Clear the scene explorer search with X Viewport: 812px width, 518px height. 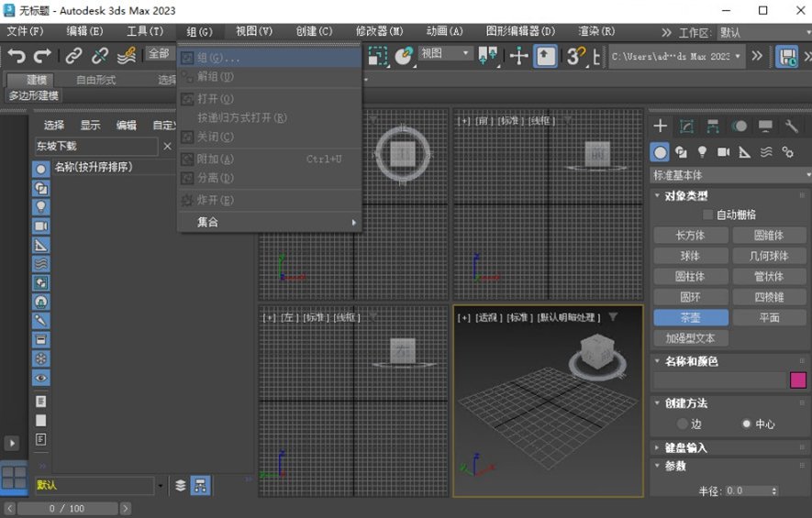coord(167,147)
